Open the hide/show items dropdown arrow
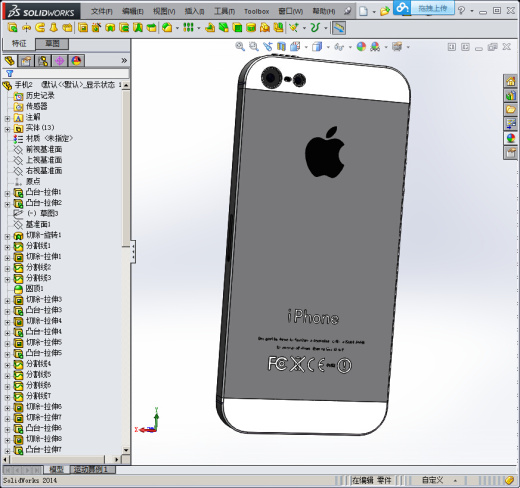 pyautogui.click(x=350, y=47)
